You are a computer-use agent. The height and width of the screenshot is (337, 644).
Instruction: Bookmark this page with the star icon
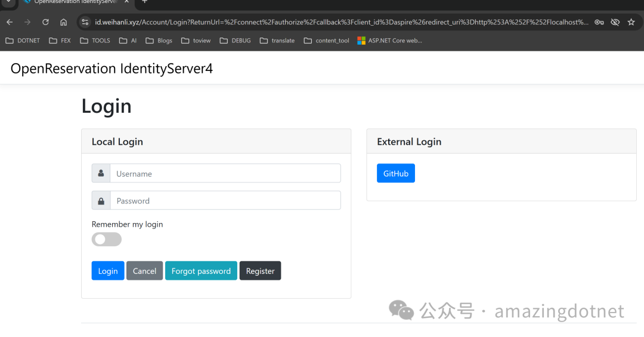631,22
